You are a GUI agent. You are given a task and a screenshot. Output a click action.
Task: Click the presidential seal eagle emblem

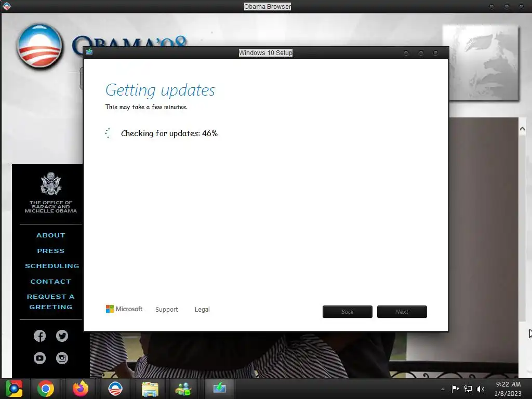[51, 183]
